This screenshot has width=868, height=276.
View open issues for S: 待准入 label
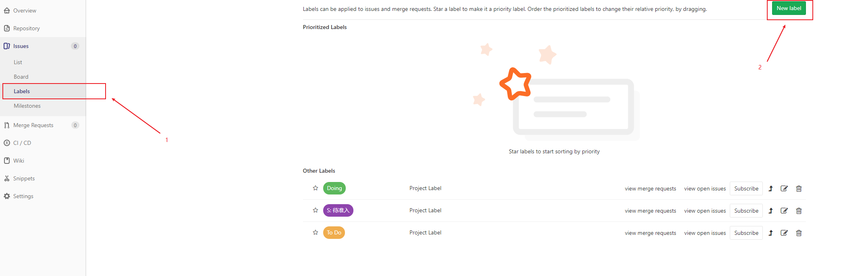point(705,211)
